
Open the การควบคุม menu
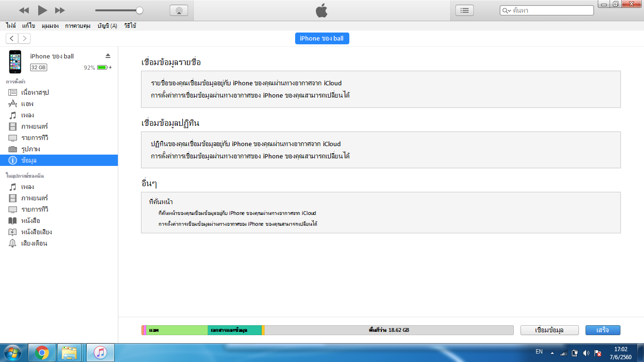point(78,26)
